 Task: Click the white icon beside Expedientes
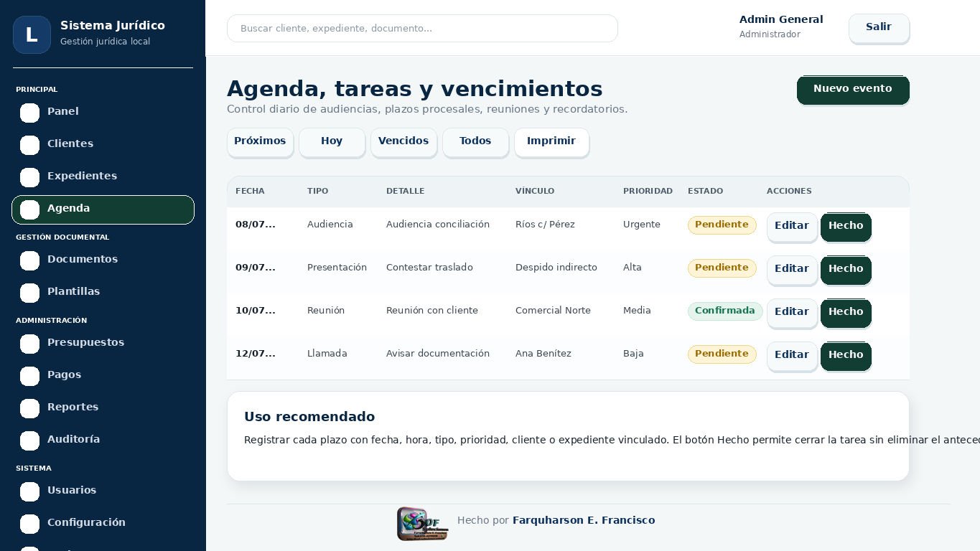point(29,177)
